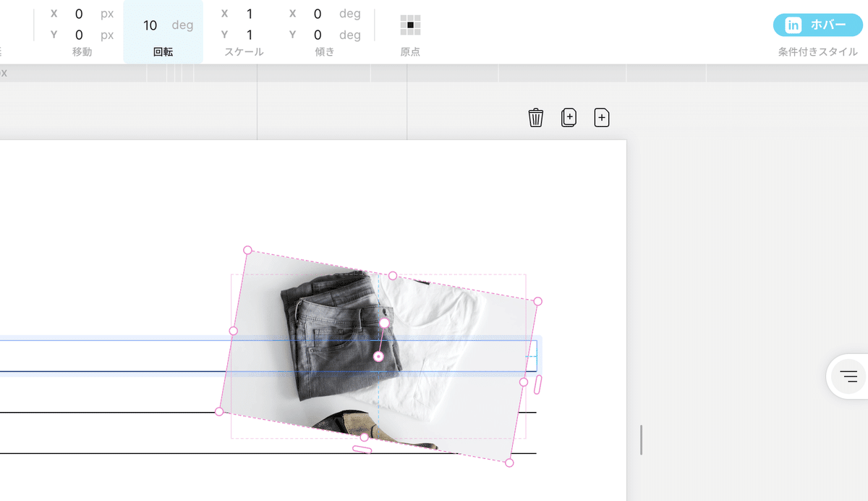Click the bottom-edge middle selection handle
This screenshot has width=868, height=501.
364,437
